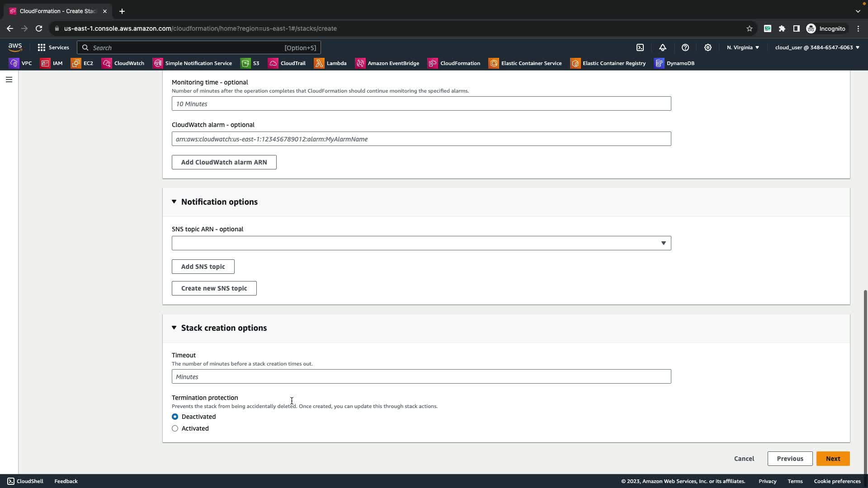The width and height of the screenshot is (868, 488).
Task: Open the Services grid menu
Action: [53, 47]
